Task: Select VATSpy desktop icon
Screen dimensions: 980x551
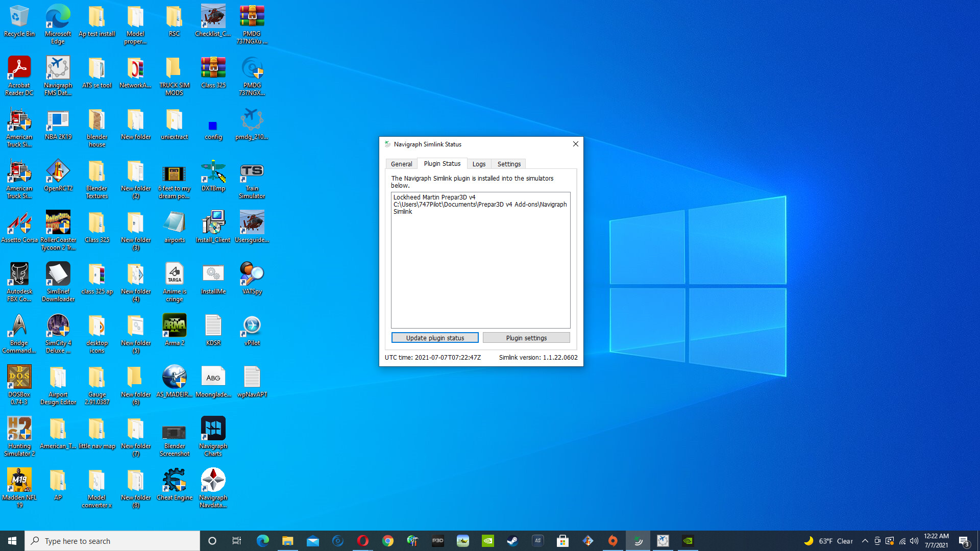Action: coord(252,279)
